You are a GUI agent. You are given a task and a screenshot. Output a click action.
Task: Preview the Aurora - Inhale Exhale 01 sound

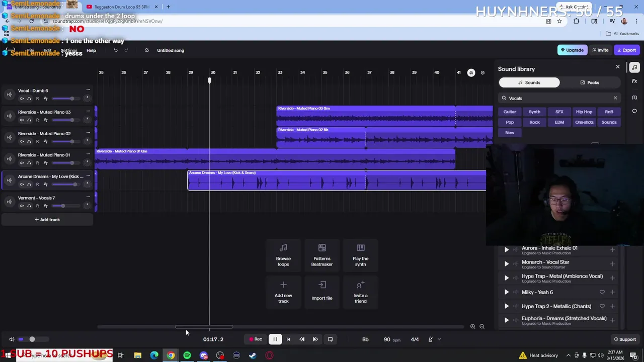tap(507, 249)
